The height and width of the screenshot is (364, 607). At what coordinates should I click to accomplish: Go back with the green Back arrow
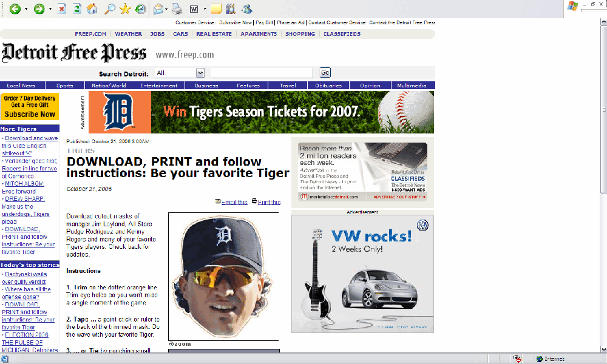[15, 8]
